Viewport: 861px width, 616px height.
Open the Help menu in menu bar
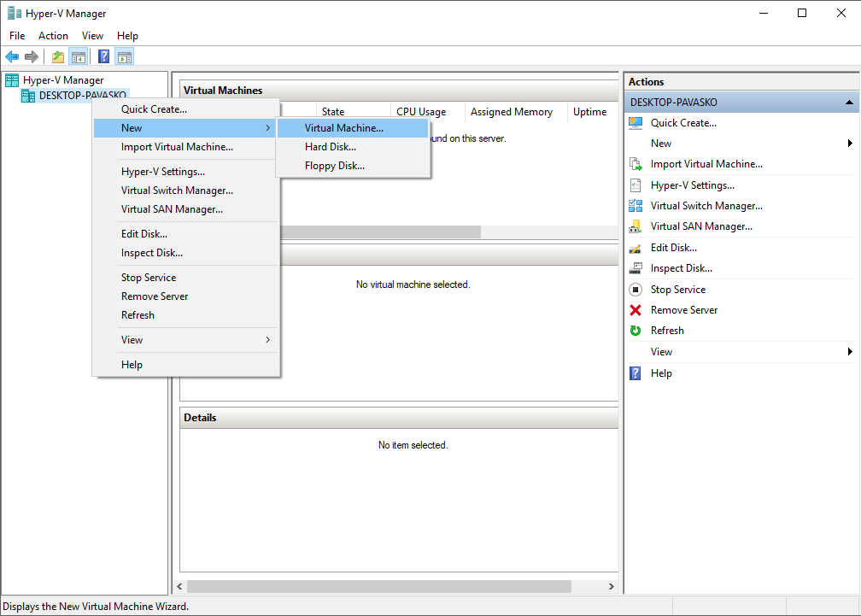coord(127,36)
